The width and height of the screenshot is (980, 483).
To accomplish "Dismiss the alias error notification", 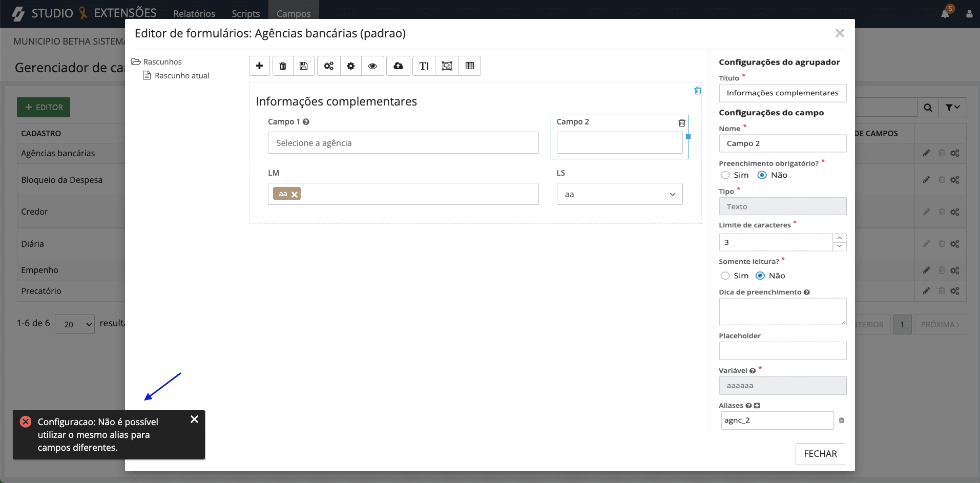I will 194,419.
